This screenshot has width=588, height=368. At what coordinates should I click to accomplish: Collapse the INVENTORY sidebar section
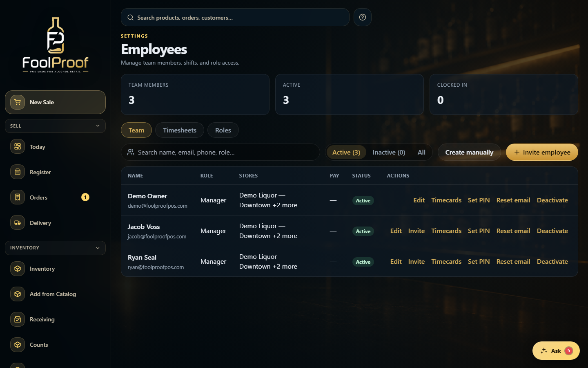[x=55, y=248]
